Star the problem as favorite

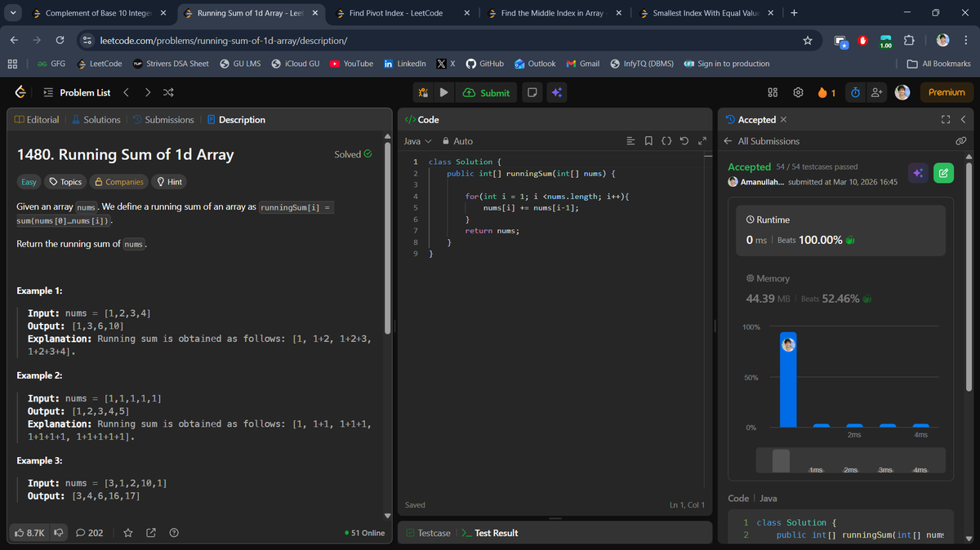coord(127,533)
